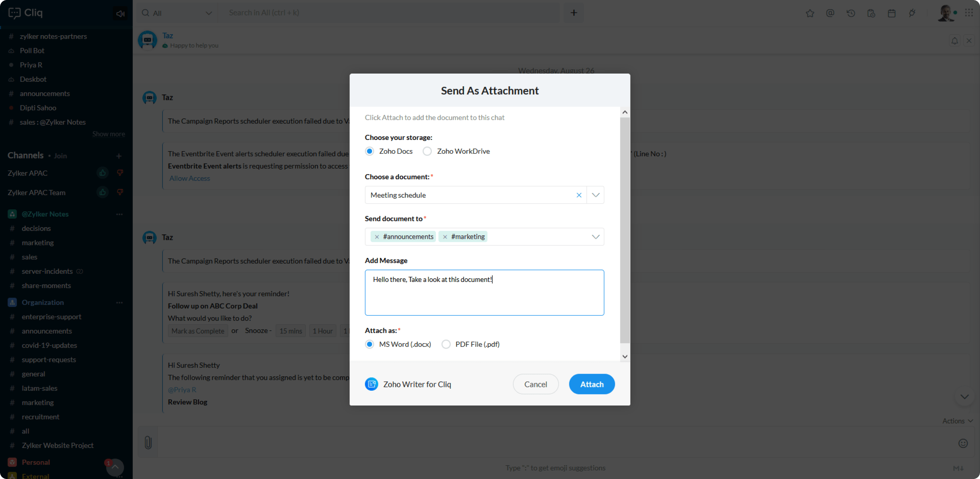Open the Zylker Website Project channel
Viewport: 980px width, 479px height.
click(57, 445)
